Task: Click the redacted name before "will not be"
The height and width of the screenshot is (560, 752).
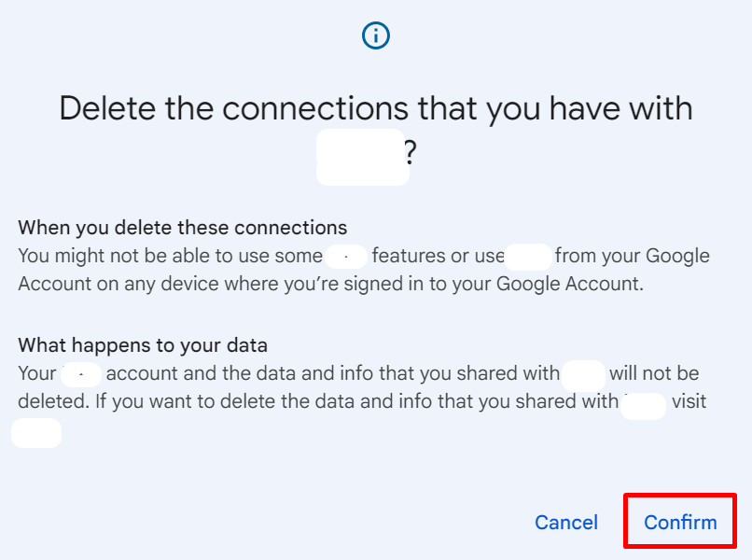Action: 583,376
